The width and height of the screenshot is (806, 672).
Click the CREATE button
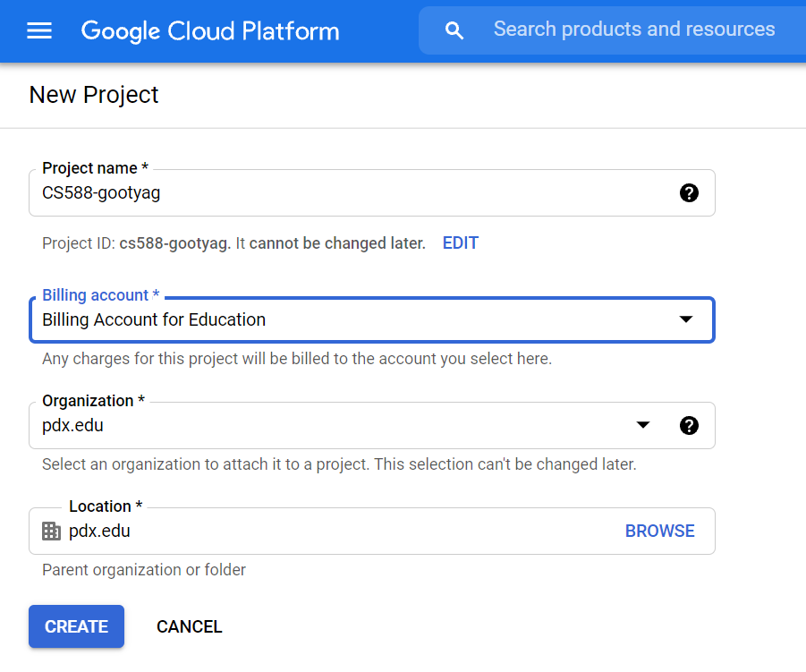(x=77, y=626)
